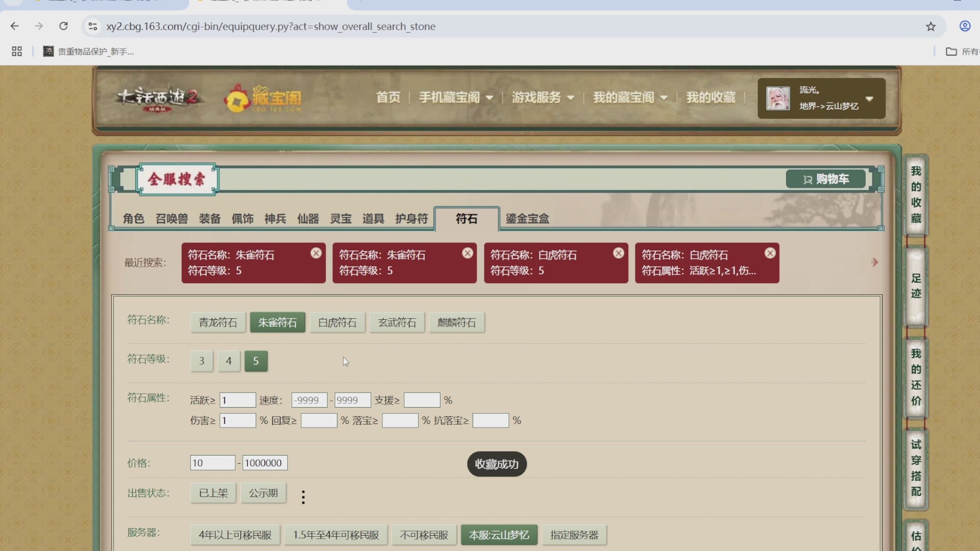
Task: Open 我的收藏 in top navigation
Action: coord(711,97)
